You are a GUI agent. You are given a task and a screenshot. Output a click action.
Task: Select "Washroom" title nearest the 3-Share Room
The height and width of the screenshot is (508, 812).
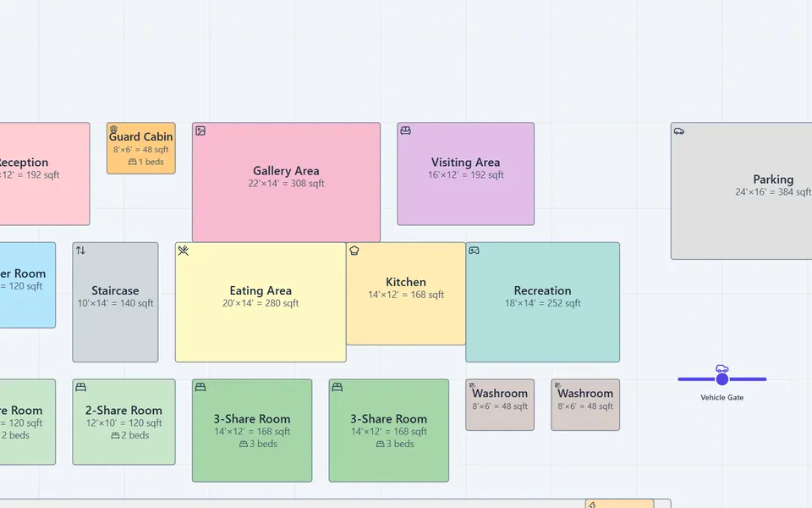tap(500, 394)
